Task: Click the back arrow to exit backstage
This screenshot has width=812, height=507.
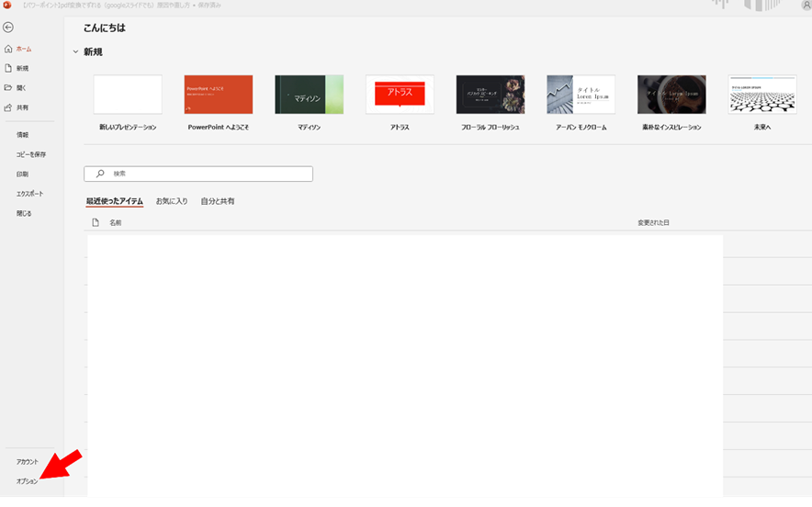Action: (8, 28)
